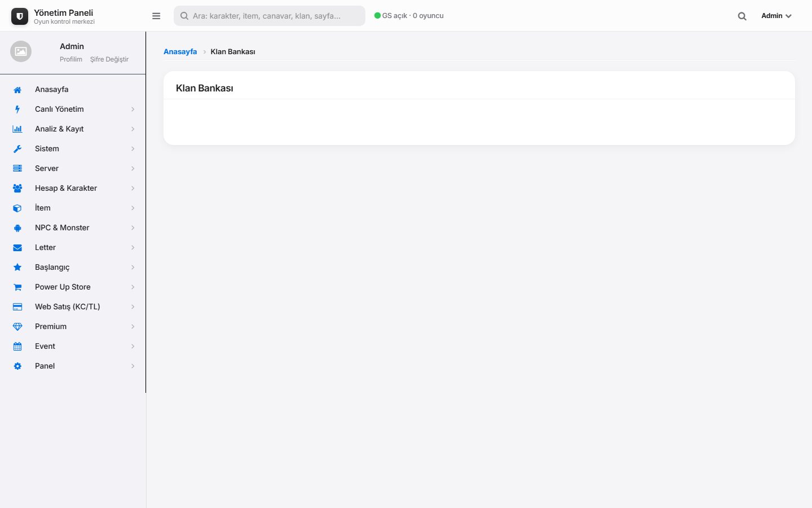
Task: Click the envelope Letter icon
Action: [17, 248]
